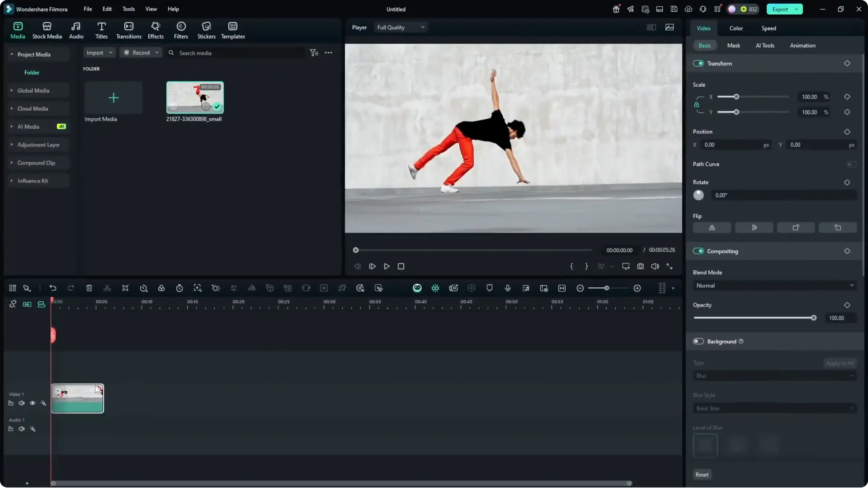Start a voiceover recording with the microphone icon
The width and height of the screenshot is (868, 488).
507,288
